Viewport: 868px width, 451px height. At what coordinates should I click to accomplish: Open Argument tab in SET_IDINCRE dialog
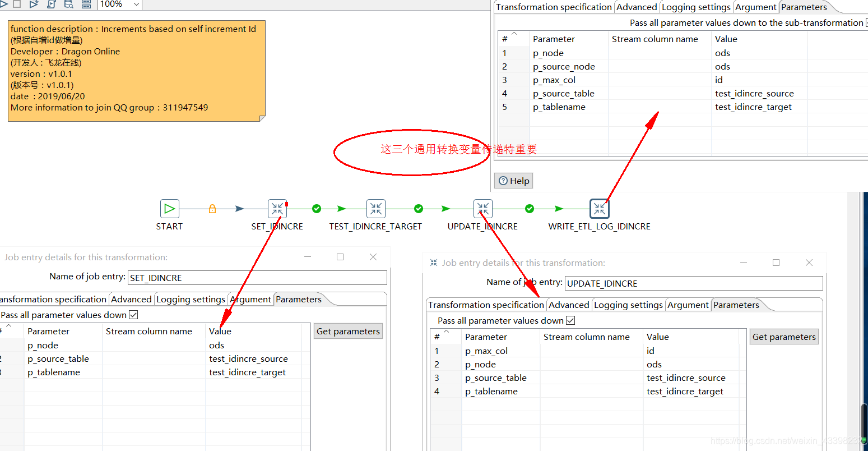coord(250,300)
